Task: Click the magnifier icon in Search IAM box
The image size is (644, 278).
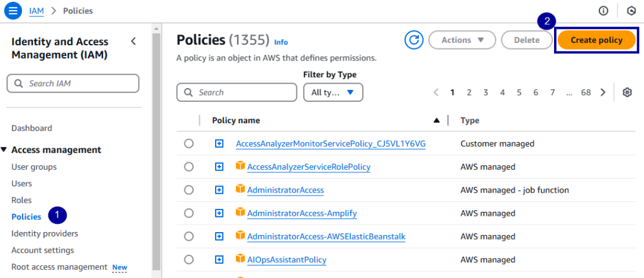Action: click(18, 84)
